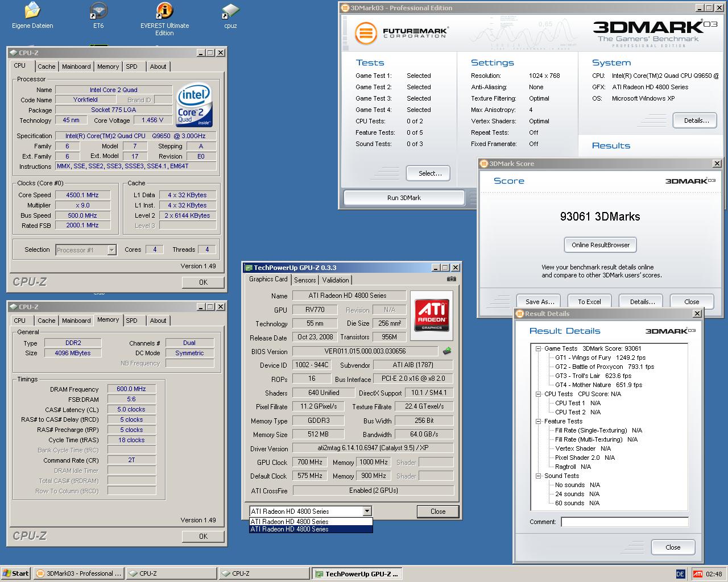Switch to CPU tab in bottom CPU-Z window
This screenshot has width=728, height=582.
click(20, 321)
